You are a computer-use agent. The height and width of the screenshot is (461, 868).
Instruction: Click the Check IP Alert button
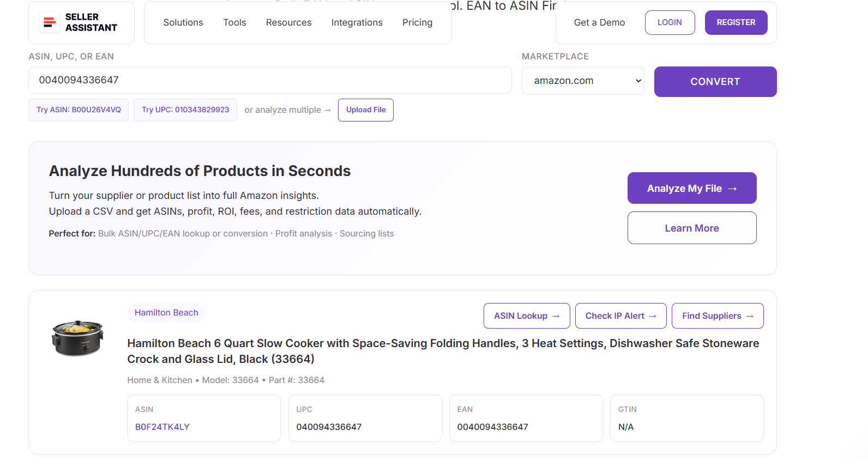(x=621, y=316)
